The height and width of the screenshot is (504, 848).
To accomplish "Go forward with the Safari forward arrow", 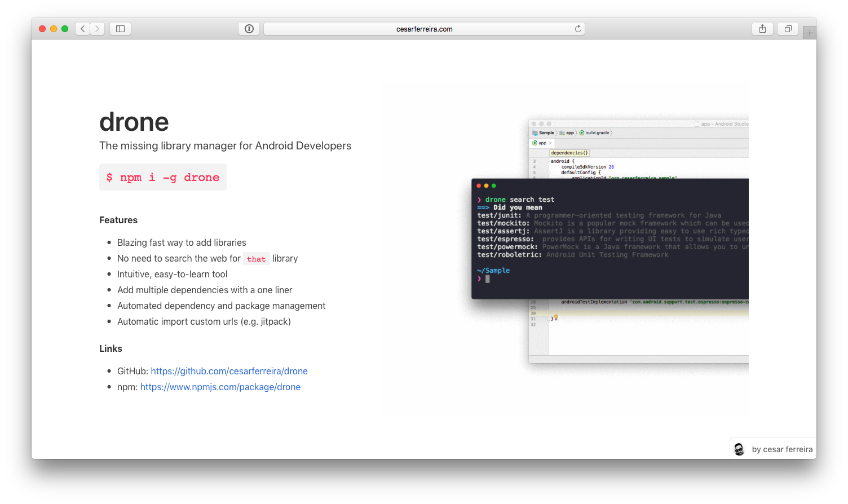I will [x=98, y=29].
